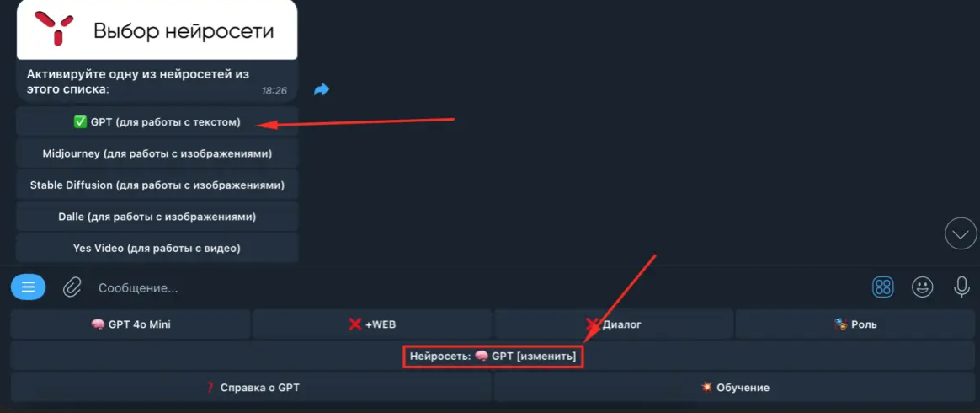Select checked GPT (для работы с текстом)

pos(157,123)
